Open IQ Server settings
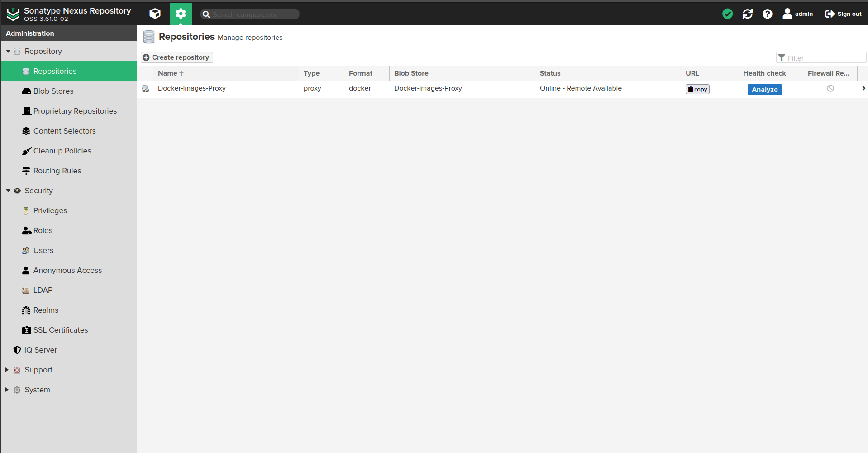The image size is (868, 453). pos(69,350)
